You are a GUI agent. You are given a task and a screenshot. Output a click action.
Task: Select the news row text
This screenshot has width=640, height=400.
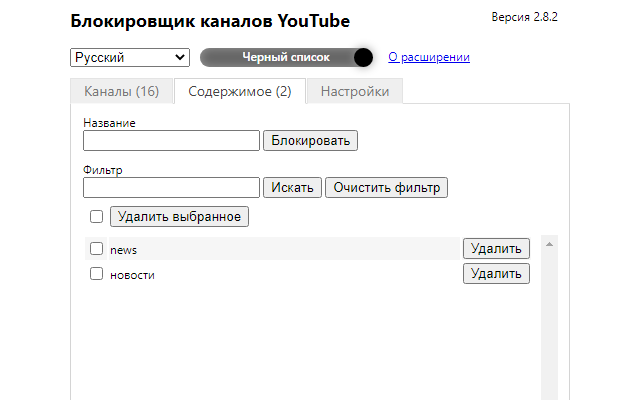[x=123, y=250]
